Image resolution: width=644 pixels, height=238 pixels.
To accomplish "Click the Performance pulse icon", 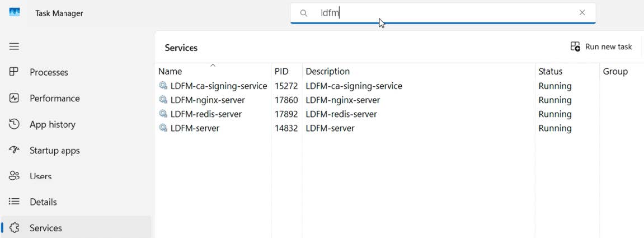I will (14, 98).
